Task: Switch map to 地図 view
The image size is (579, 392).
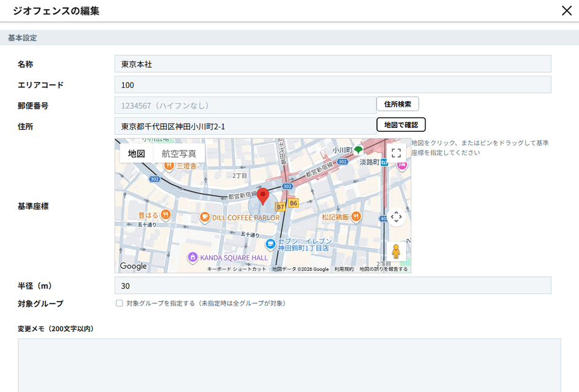Action: pyautogui.click(x=136, y=153)
